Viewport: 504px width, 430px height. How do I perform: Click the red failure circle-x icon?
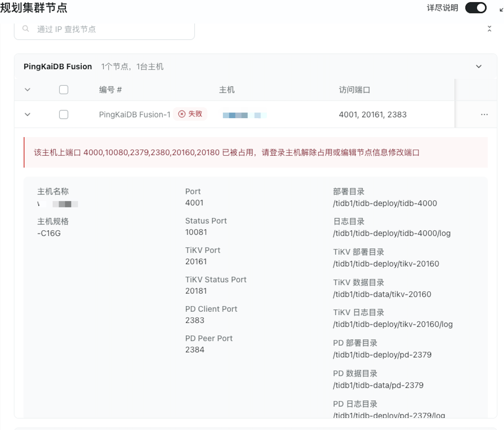pos(182,114)
